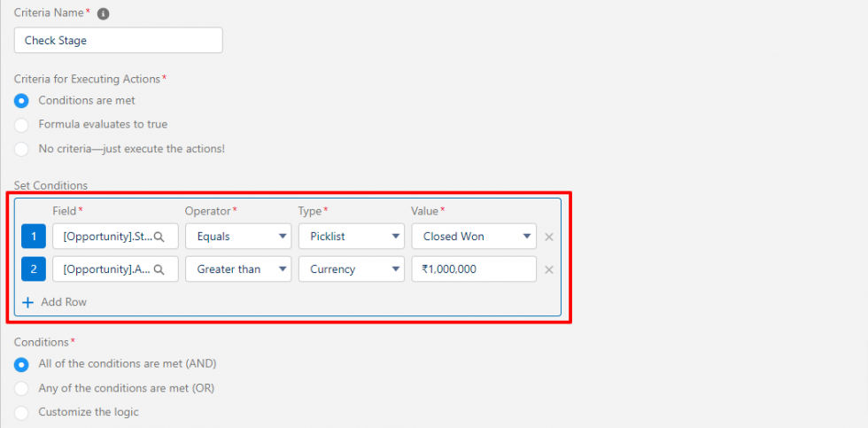Click the row number 1 badge

coord(33,237)
